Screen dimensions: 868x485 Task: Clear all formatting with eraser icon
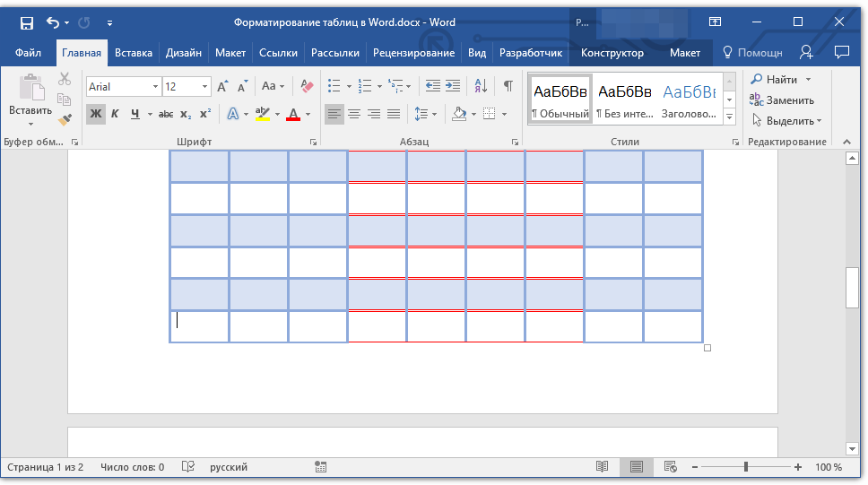tap(306, 86)
